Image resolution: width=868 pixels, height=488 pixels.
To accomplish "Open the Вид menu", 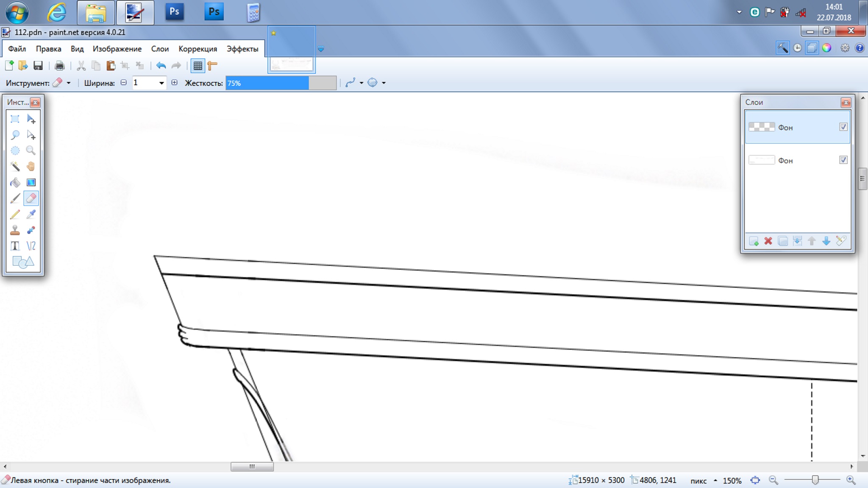I will (77, 49).
